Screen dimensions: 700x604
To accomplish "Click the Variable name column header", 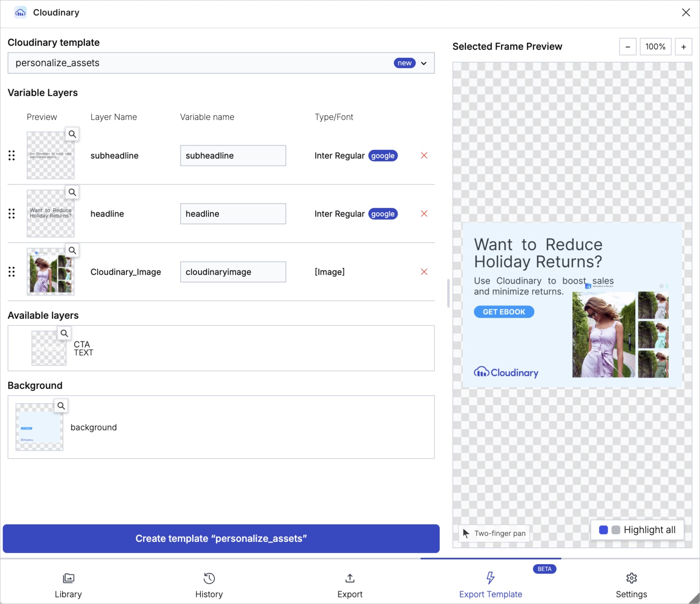I will (x=207, y=117).
